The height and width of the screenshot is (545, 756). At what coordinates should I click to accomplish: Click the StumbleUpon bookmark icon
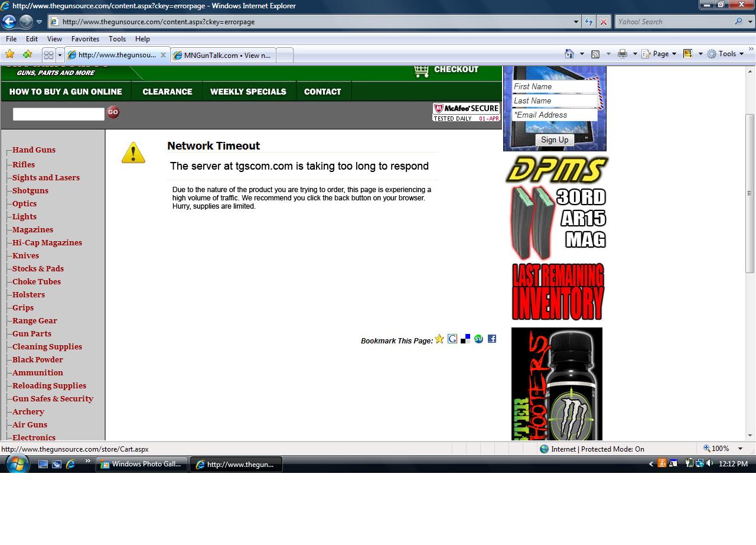point(478,339)
